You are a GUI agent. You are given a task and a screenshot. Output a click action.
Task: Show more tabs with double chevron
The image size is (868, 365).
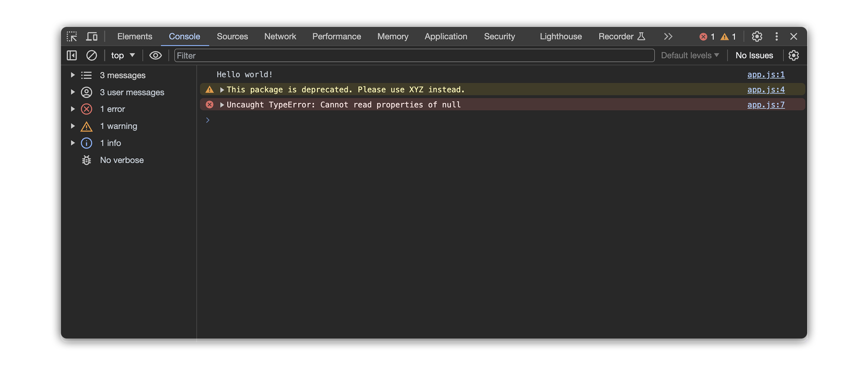click(668, 37)
